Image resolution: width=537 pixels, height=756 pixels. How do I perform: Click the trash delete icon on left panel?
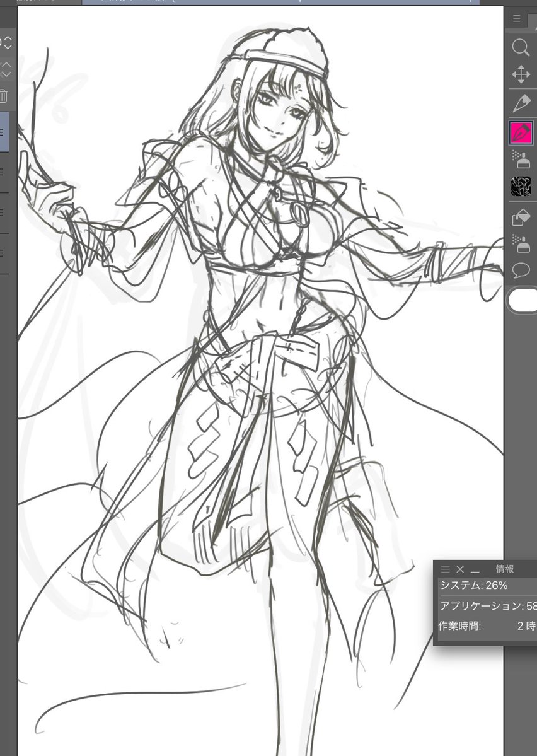[3, 96]
